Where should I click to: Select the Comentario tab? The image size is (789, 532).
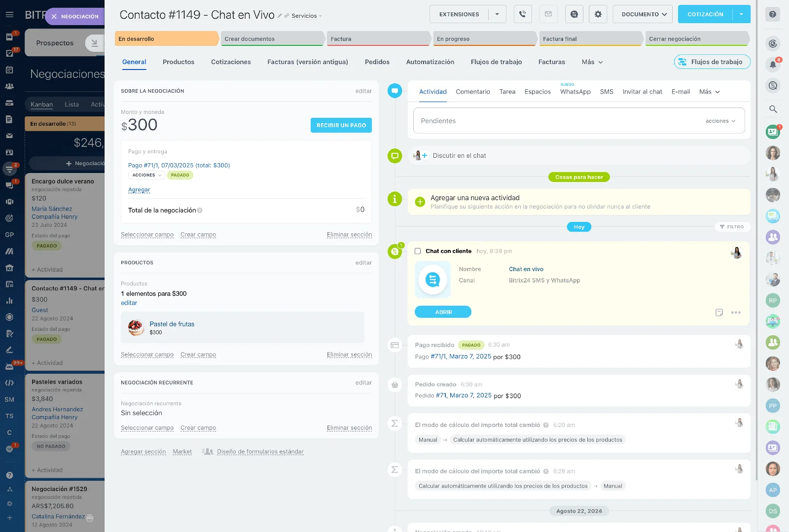(x=472, y=92)
